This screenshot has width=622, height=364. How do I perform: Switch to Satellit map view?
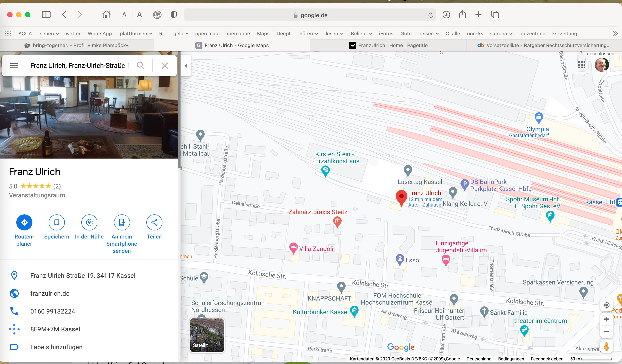207,335
